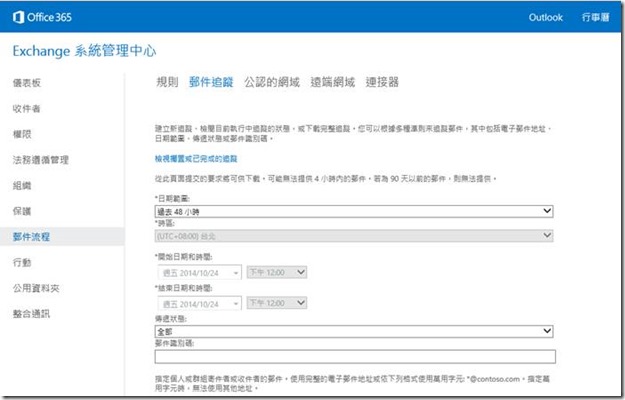Go to the 遠端網域 tab
The width and height of the screenshot is (625, 400).
click(x=331, y=82)
